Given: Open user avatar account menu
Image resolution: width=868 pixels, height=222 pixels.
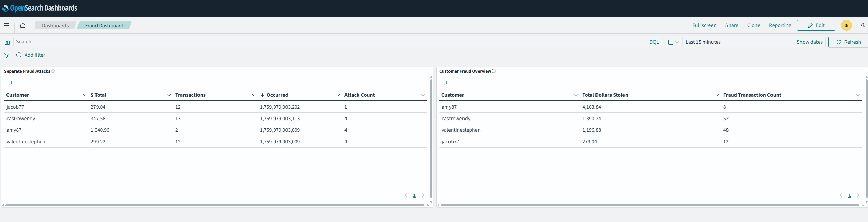Looking at the screenshot, I should [x=846, y=25].
